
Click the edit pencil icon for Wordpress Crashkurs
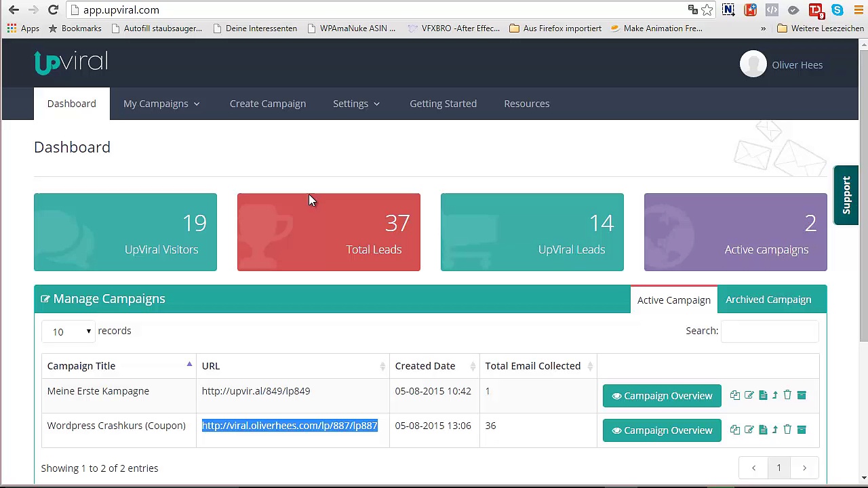point(749,430)
